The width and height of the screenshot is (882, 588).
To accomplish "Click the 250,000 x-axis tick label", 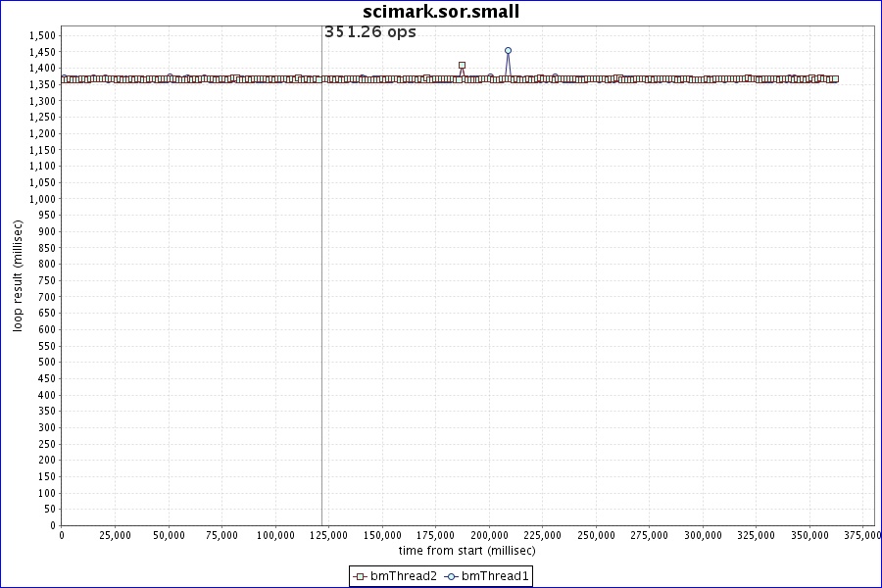I will (x=596, y=535).
